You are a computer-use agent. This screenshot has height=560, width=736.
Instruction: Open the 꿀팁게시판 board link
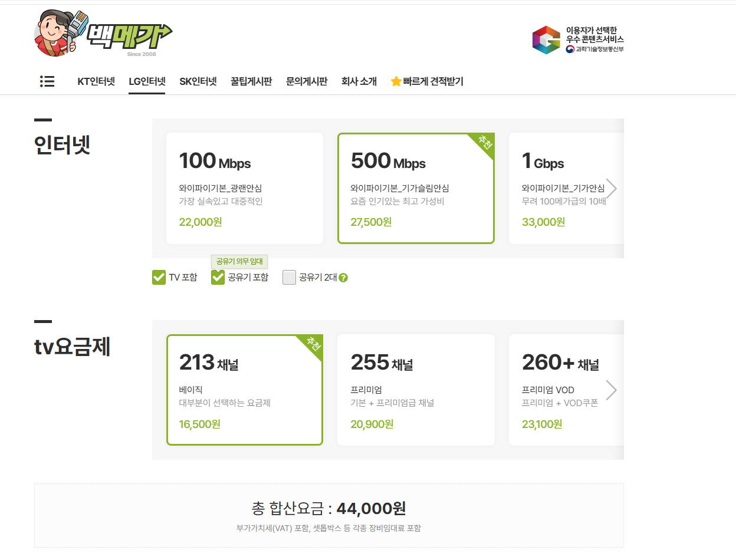tap(251, 81)
